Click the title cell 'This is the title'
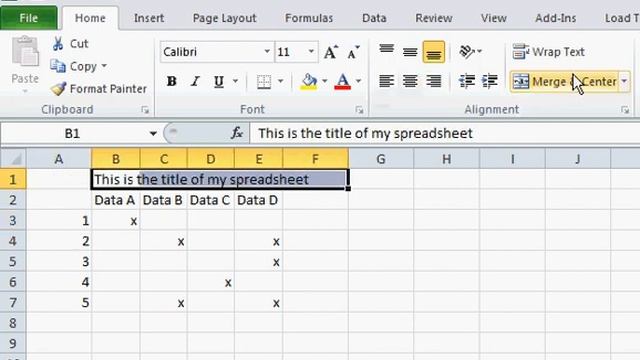 point(220,179)
